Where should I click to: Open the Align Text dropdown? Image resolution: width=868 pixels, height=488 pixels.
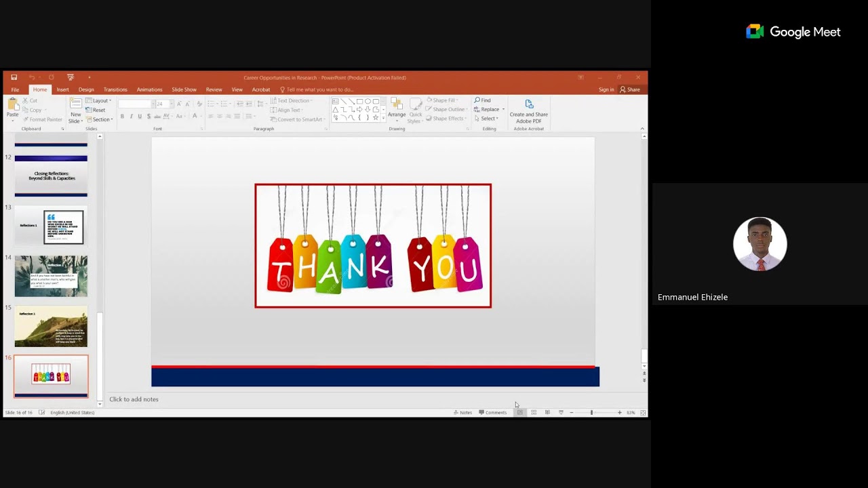pyautogui.click(x=287, y=110)
